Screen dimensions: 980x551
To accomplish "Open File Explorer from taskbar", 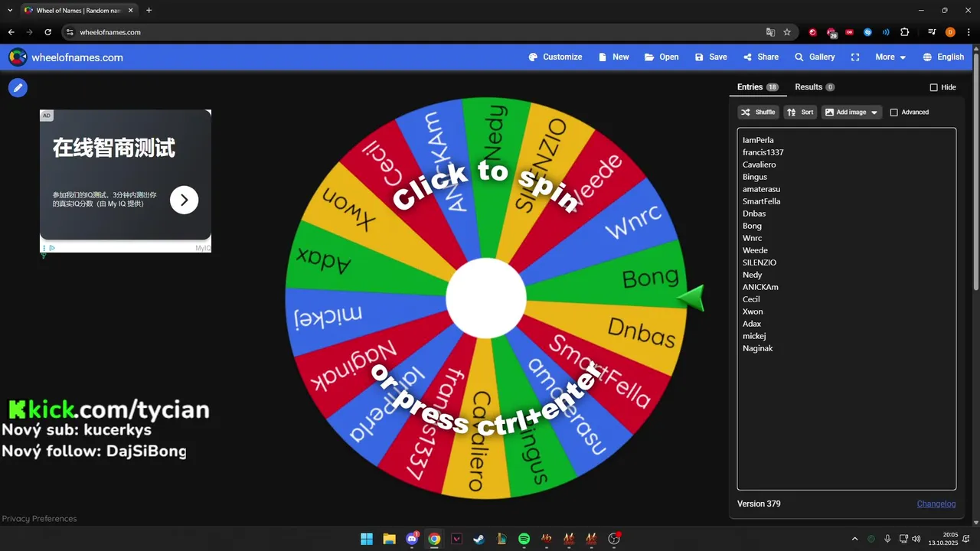I will 389,539.
